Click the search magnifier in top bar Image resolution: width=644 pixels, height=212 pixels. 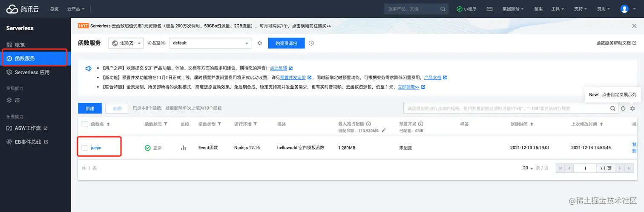click(x=443, y=9)
